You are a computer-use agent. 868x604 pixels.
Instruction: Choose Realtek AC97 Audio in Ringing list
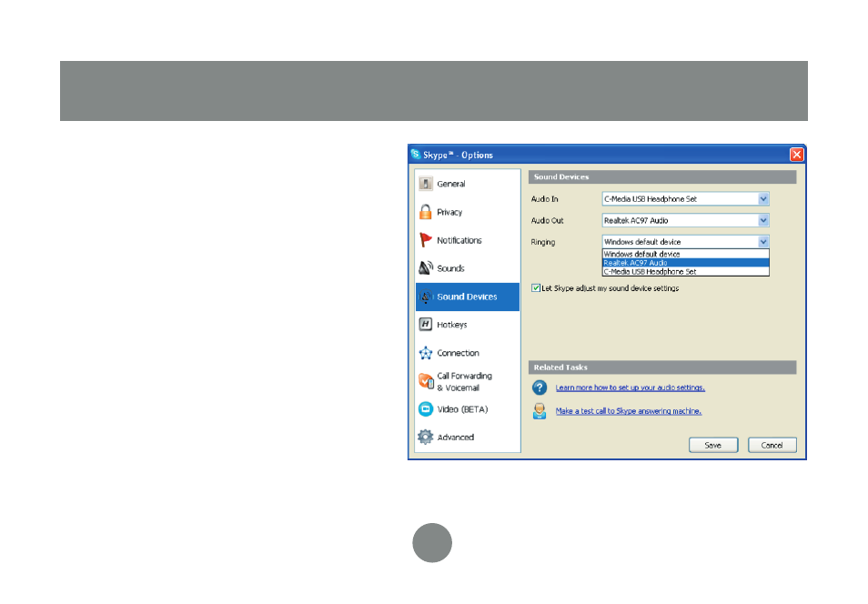click(x=685, y=263)
